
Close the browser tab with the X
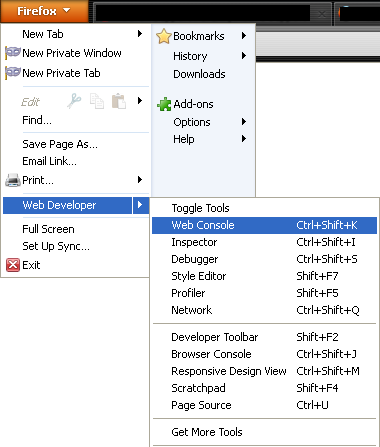click(x=322, y=14)
